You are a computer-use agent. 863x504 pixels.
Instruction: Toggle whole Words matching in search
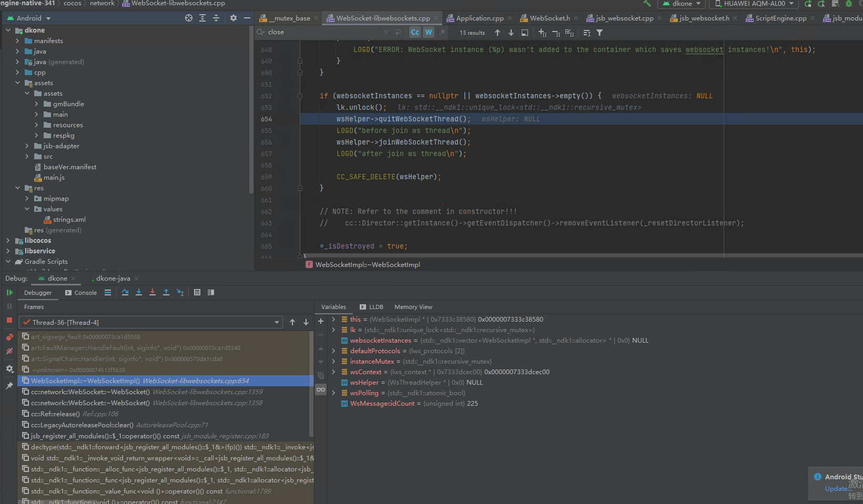pos(428,32)
